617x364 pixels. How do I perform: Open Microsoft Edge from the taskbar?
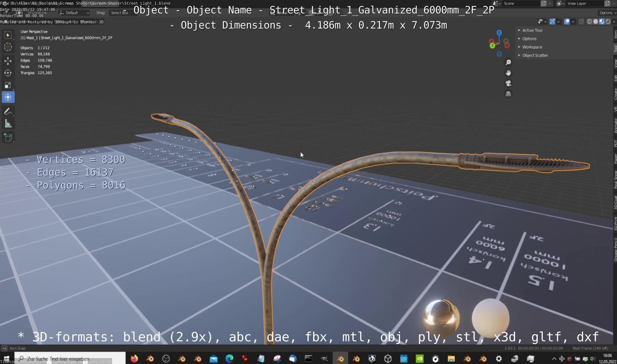229,358
